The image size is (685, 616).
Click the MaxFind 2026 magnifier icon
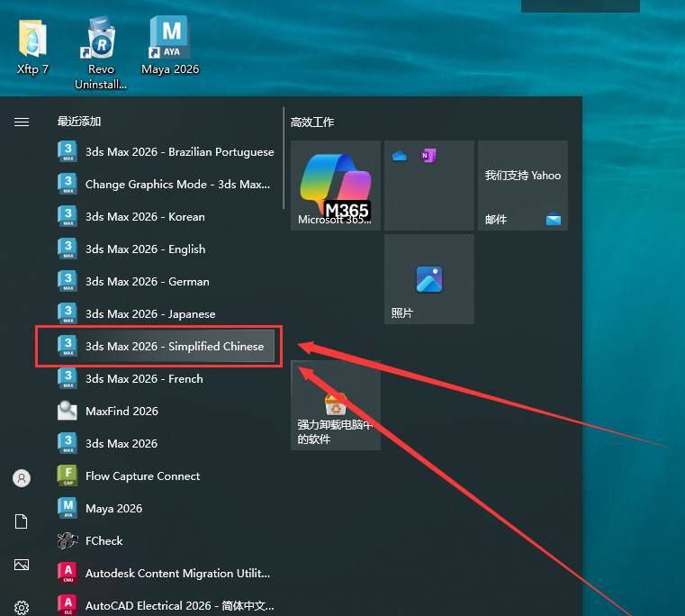68,411
